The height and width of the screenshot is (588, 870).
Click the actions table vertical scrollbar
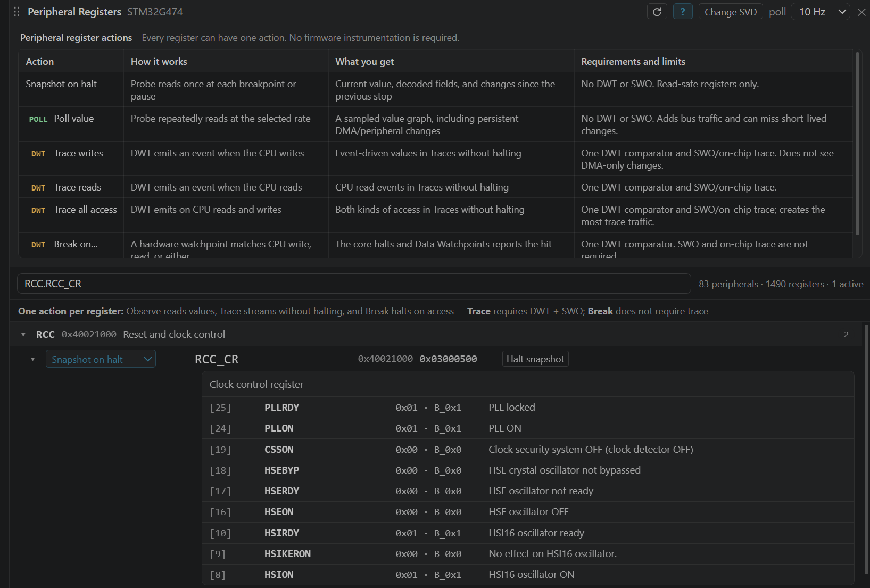point(857,144)
